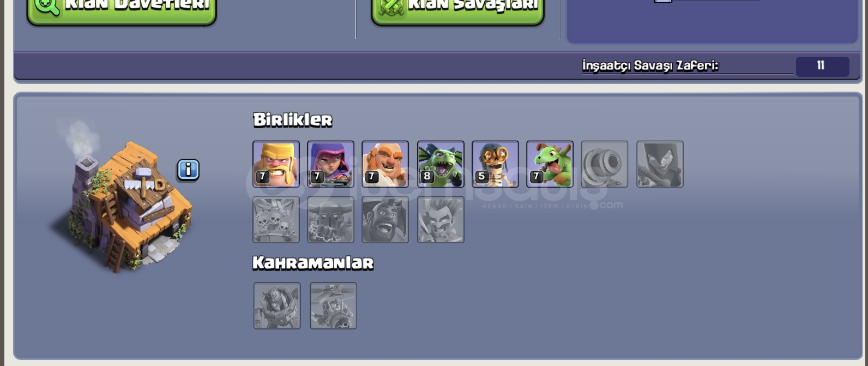Open the Builder Hall info button
This screenshot has width=868, height=366.
188,170
